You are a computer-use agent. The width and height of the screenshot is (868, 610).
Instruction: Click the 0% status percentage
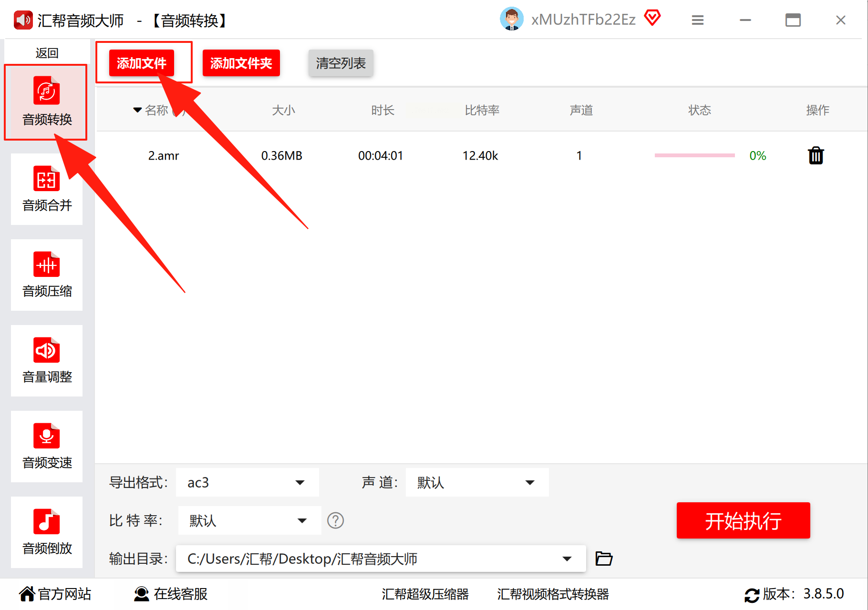coord(758,156)
